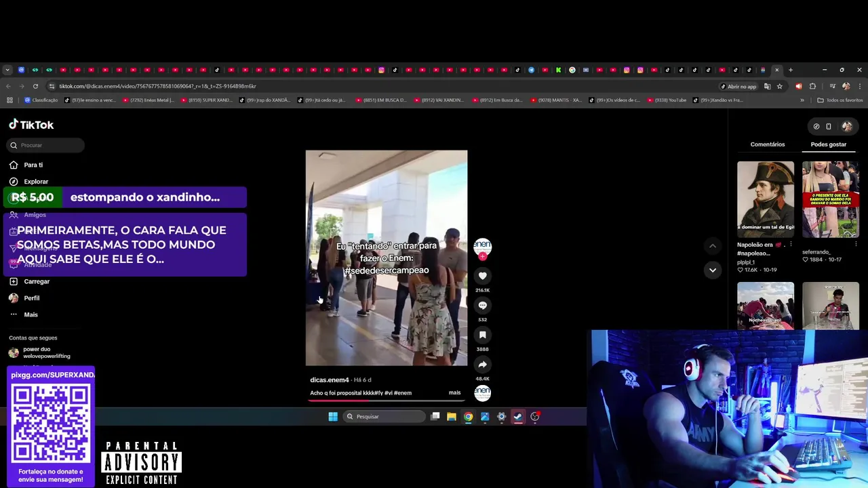The height and width of the screenshot is (488, 868).
Task: Open the translate page icon
Action: [x=767, y=86]
